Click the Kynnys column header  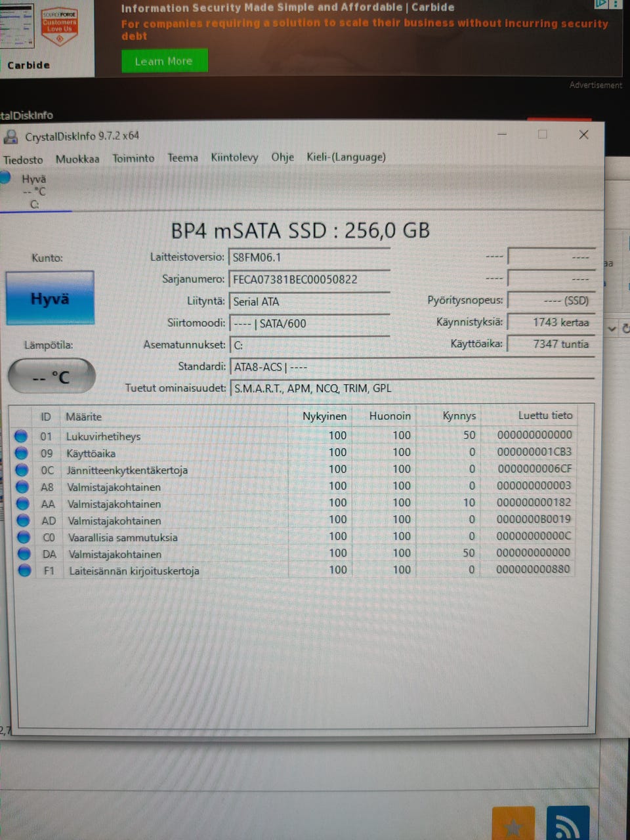[x=449, y=415]
